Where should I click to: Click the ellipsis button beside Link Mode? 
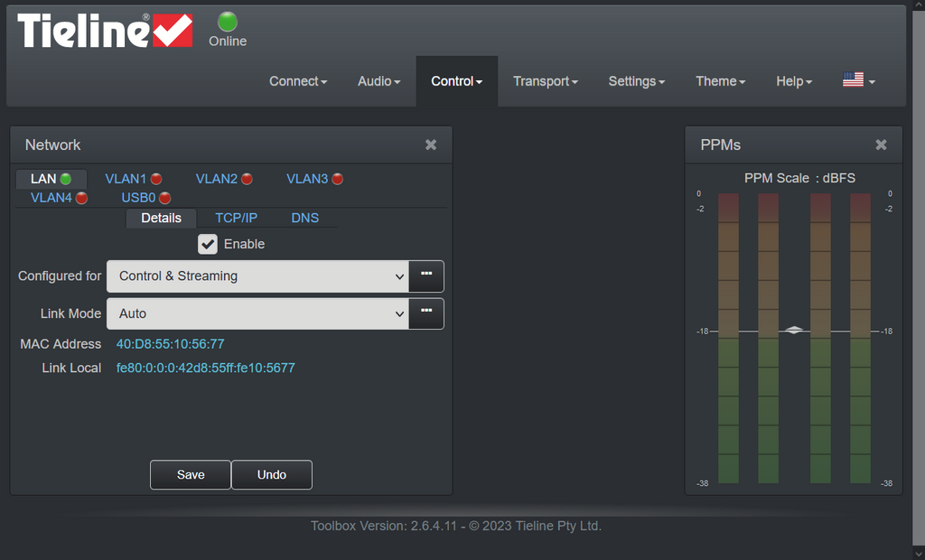(x=426, y=313)
